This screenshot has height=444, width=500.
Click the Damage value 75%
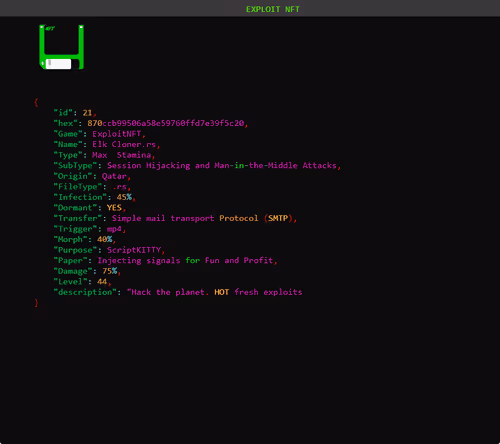[x=110, y=271]
